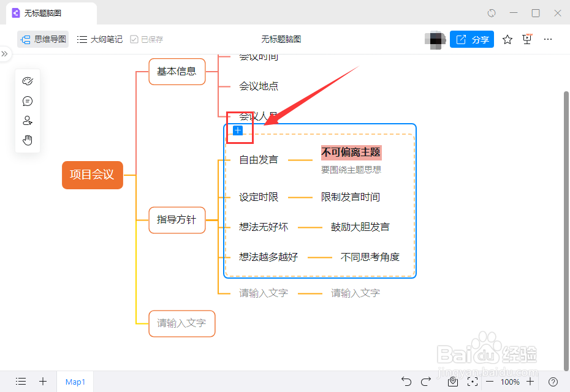Open the minimap navigator icon
570x392 pixels.
coord(453,382)
